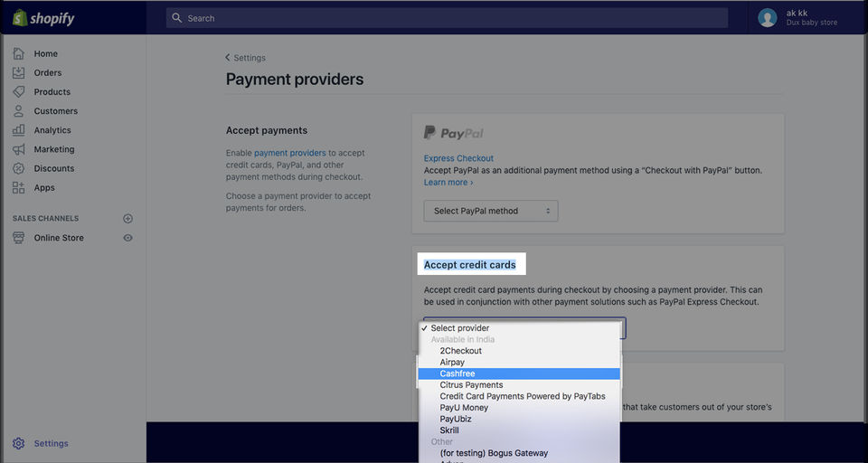Go to Home in sidebar
The height and width of the screenshot is (463, 868).
pyautogui.click(x=45, y=53)
